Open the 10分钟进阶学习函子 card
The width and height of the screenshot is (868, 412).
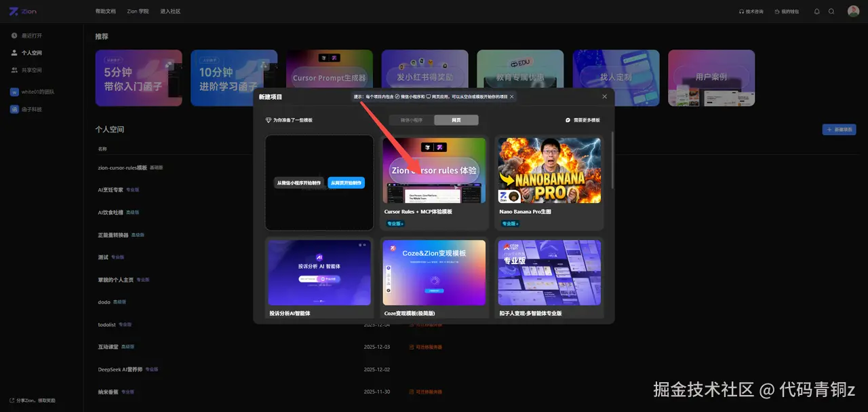coord(234,78)
